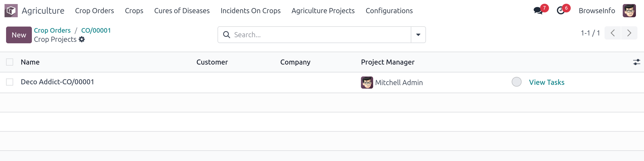The image size is (644, 161).
Task: Open the Crop Orders menu
Action: tap(94, 11)
